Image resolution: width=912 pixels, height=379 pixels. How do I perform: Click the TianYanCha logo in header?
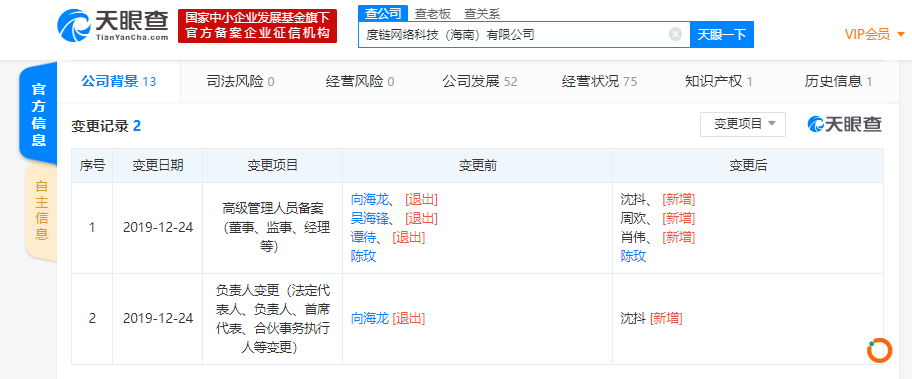[x=113, y=26]
